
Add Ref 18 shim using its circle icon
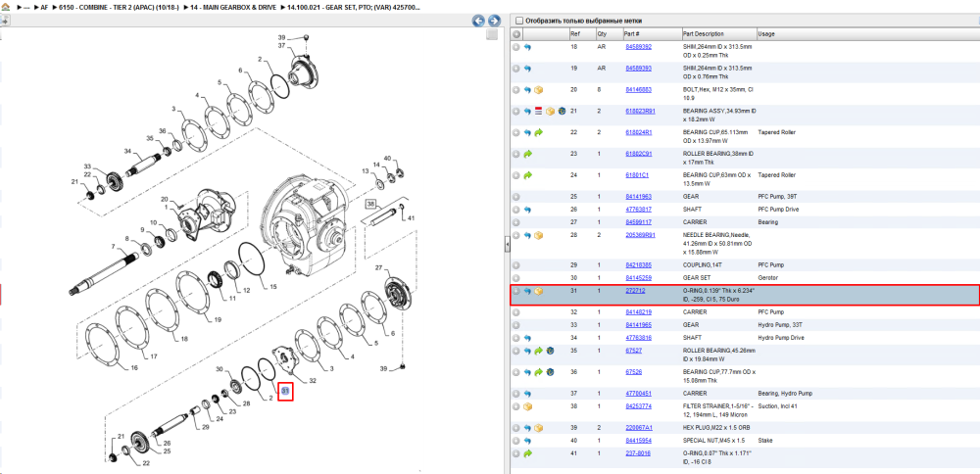click(516, 47)
